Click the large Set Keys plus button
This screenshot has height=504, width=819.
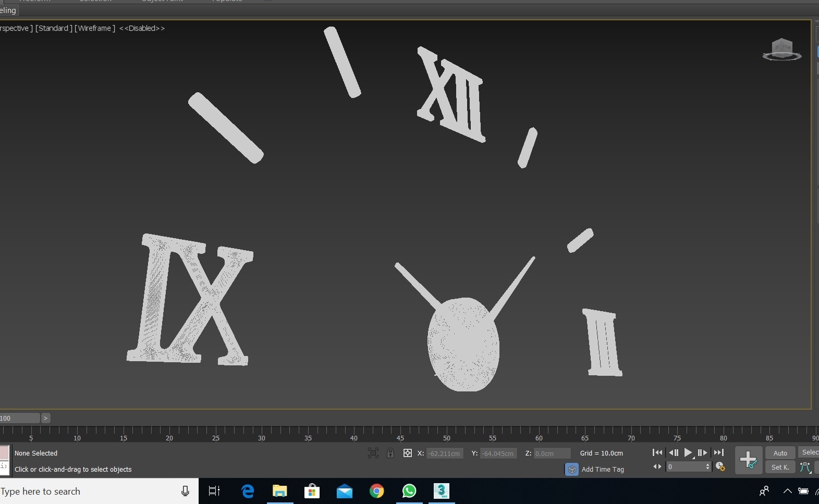pos(749,460)
